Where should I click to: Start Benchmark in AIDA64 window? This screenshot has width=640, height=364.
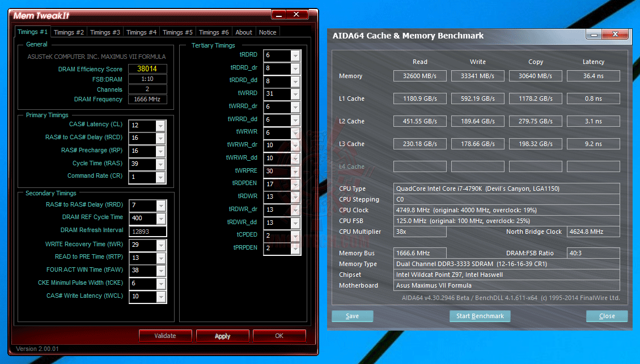coord(480,316)
